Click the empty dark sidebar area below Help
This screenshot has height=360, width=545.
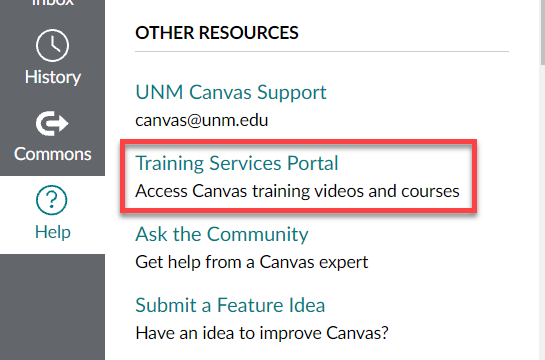click(x=52, y=307)
